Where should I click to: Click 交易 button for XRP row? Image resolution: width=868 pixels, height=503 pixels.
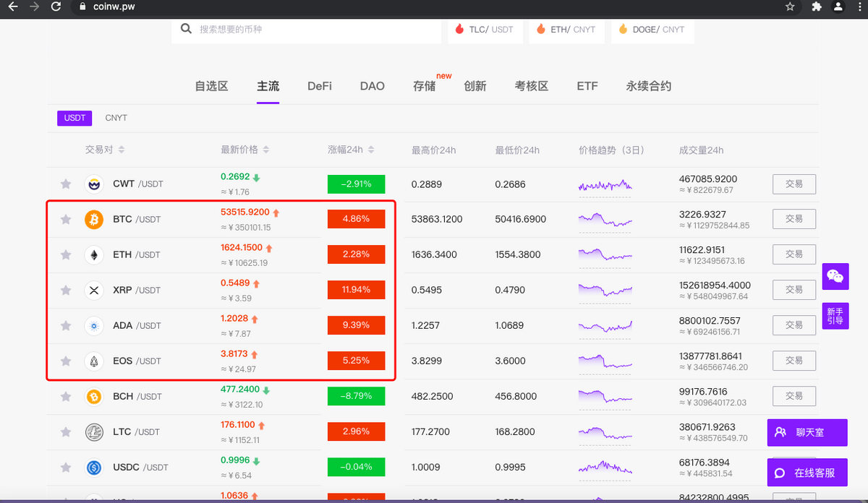click(x=794, y=290)
